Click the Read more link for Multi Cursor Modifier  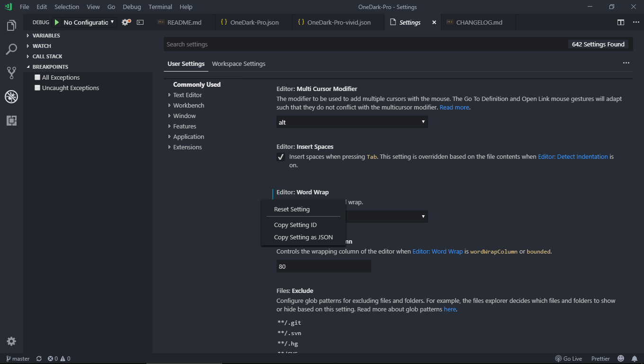coord(454,107)
